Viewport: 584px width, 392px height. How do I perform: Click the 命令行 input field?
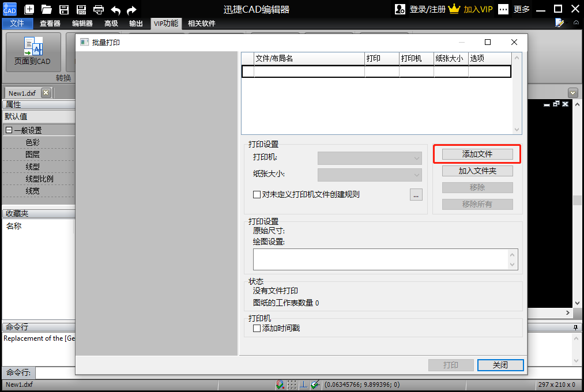point(55,372)
